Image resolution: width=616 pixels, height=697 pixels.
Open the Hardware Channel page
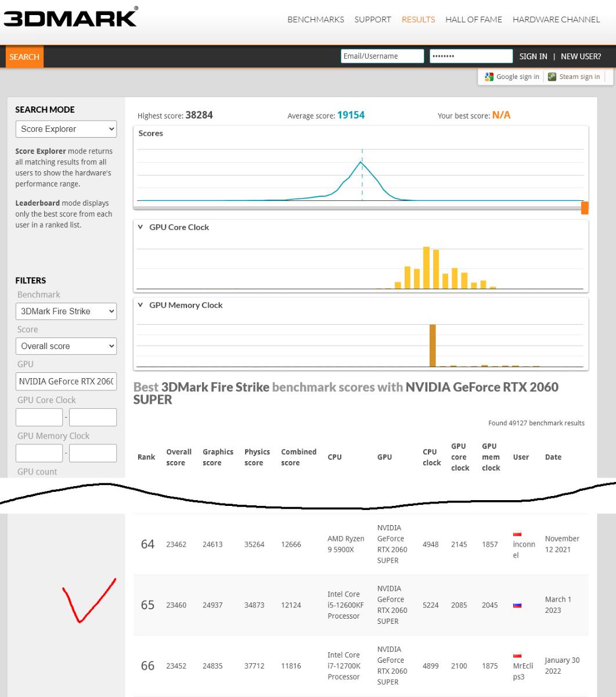(x=556, y=19)
